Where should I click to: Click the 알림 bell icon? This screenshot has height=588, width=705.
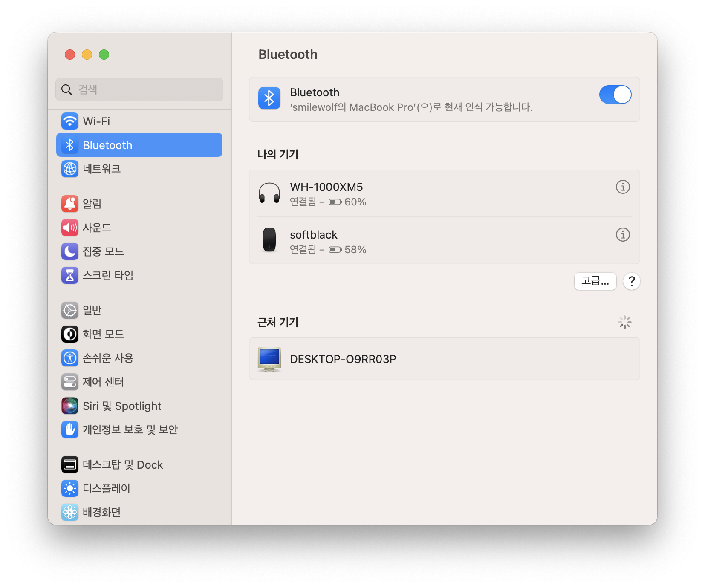pos(70,204)
